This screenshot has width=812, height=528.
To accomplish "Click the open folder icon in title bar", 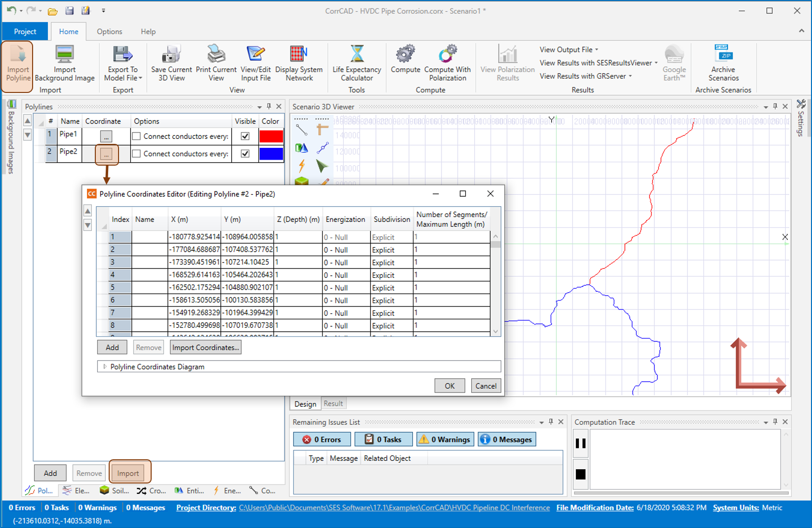I will coord(52,11).
